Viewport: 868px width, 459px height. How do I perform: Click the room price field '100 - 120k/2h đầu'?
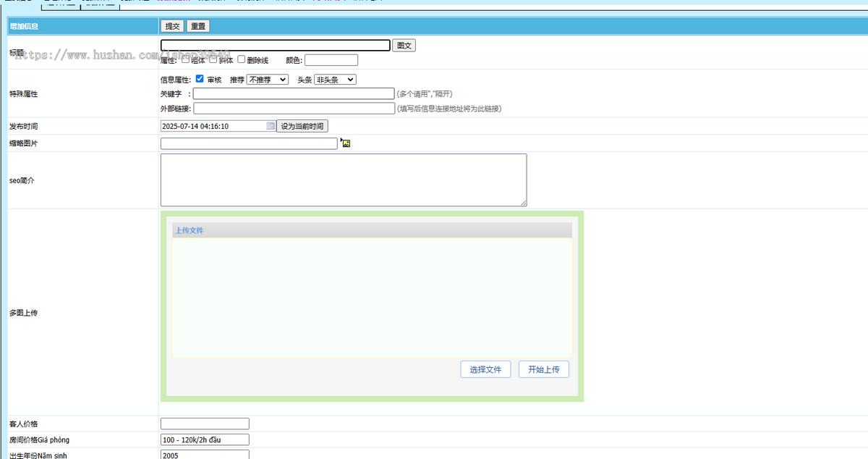coord(205,439)
